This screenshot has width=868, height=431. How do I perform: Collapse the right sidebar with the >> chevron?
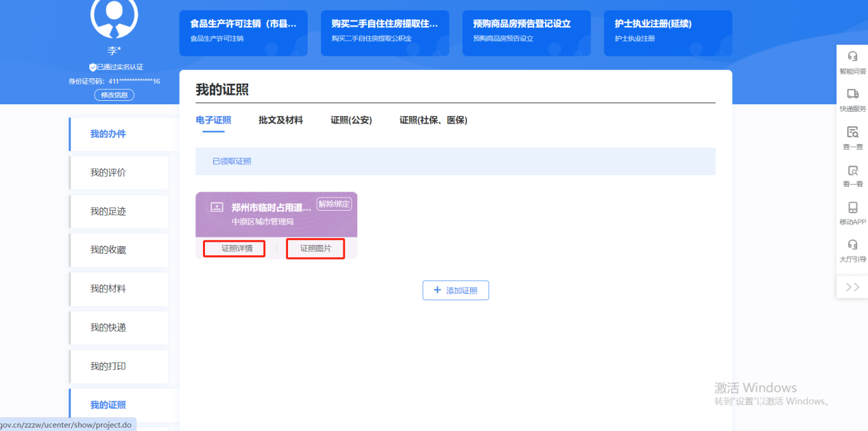[852, 287]
